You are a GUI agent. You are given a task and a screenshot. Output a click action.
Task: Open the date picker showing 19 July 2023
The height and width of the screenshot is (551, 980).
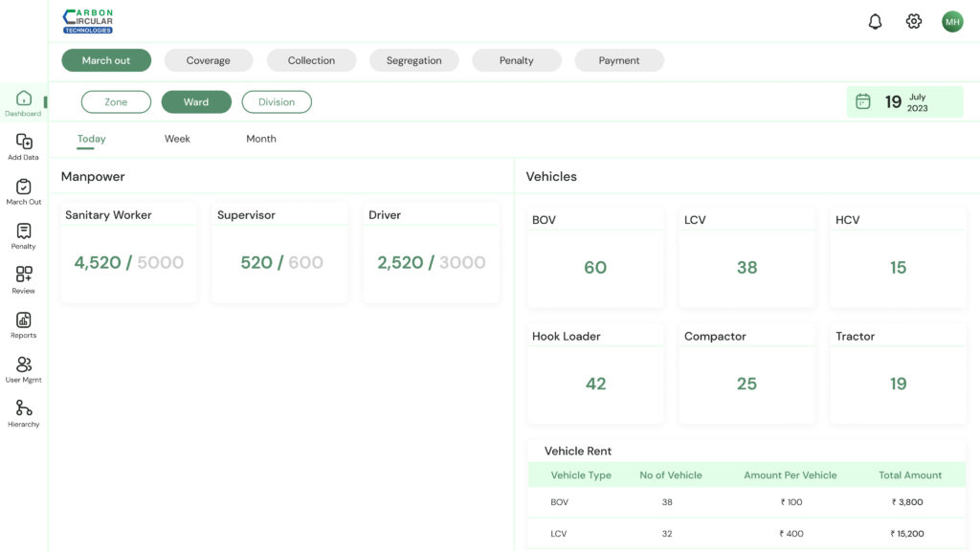point(904,102)
